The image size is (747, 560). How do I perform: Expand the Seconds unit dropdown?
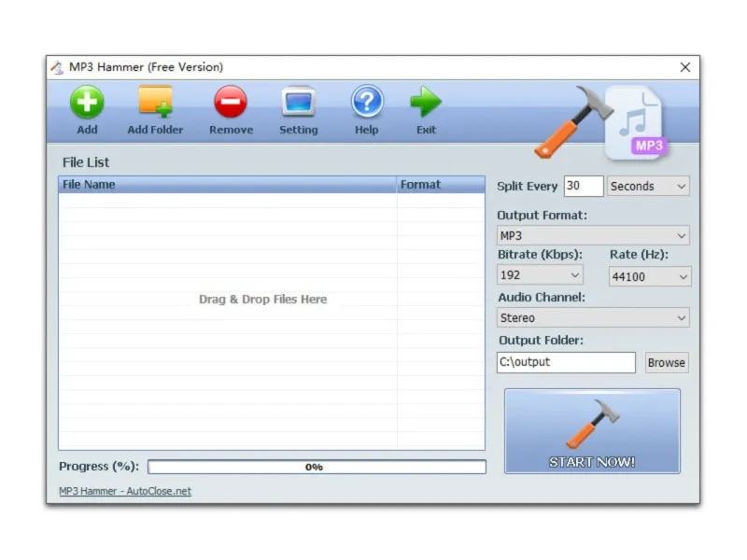tap(648, 186)
